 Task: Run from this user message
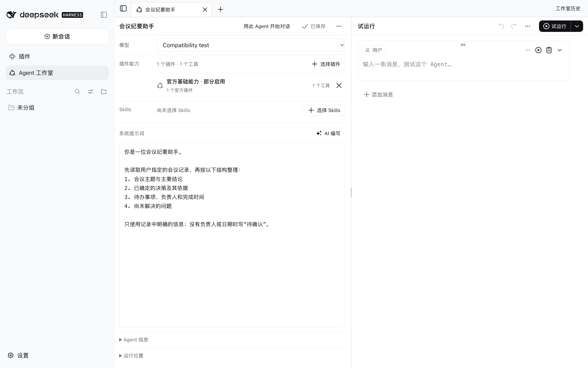[538, 50]
